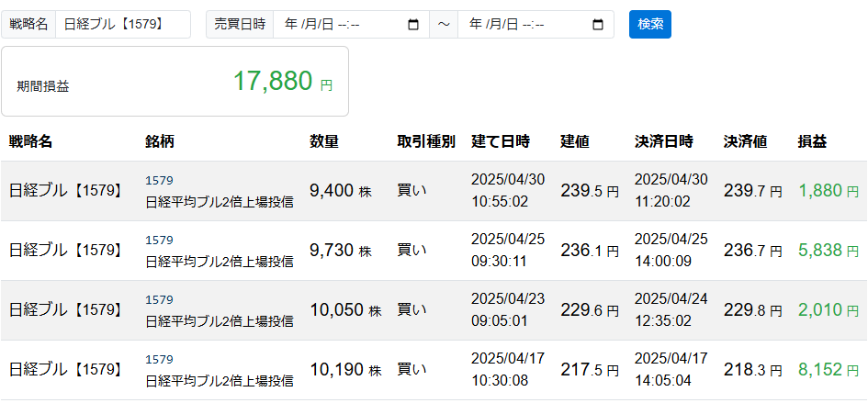Click settlement time 2025/04/24 12:35:02
Screen dimensions: 868x403
(x=671, y=310)
